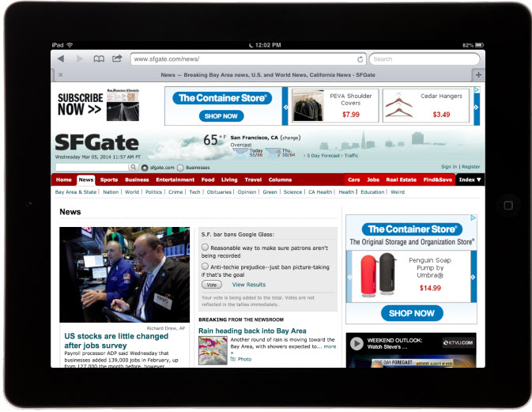Show next product in sidebar ad
The height and width of the screenshot is (412, 532).
(x=474, y=277)
